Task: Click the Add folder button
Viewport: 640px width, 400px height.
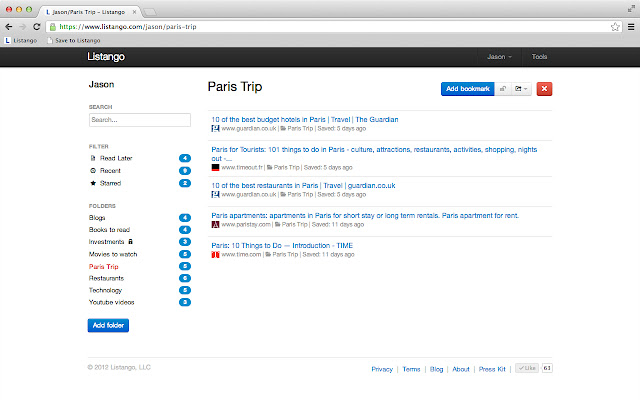Action: pos(108,325)
